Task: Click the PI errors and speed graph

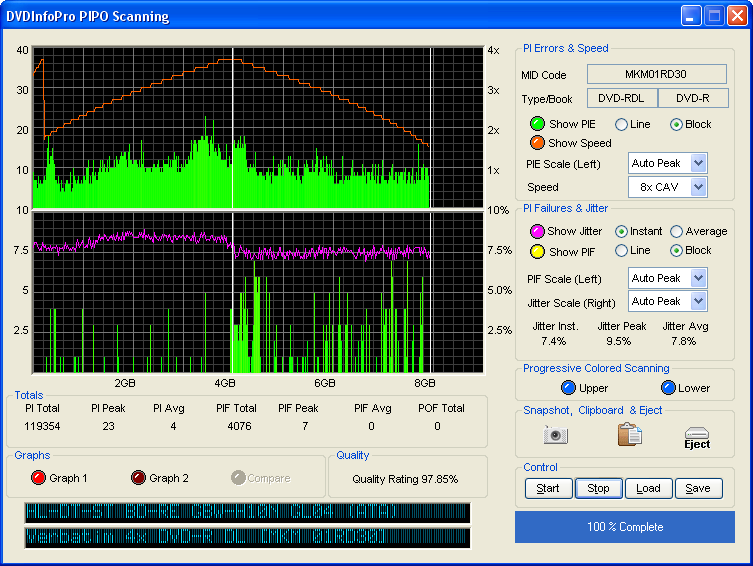Action: (x=258, y=128)
